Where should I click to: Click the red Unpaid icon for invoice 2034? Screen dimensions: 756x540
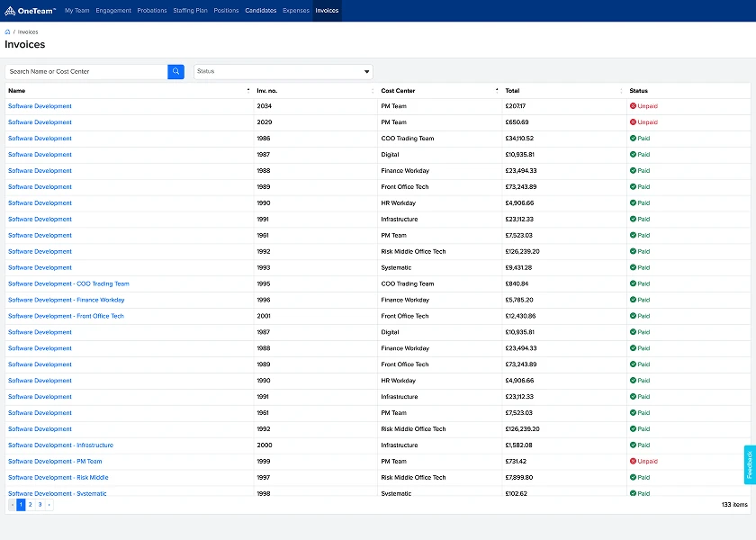[635, 105]
